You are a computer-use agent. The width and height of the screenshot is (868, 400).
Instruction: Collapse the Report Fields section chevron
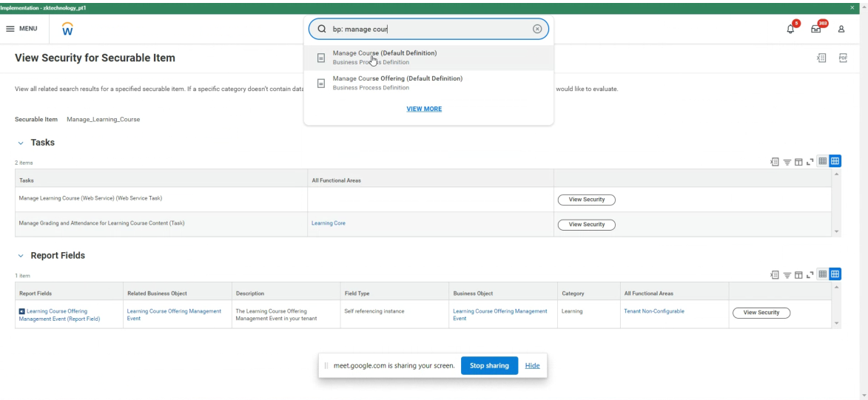pos(21,256)
